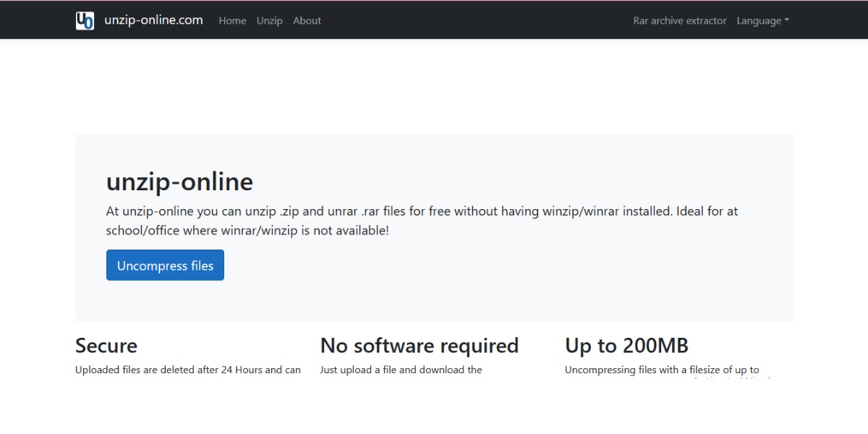Go to the Home nav item
Viewport: 868px width, 434px height.
(232, 21)
